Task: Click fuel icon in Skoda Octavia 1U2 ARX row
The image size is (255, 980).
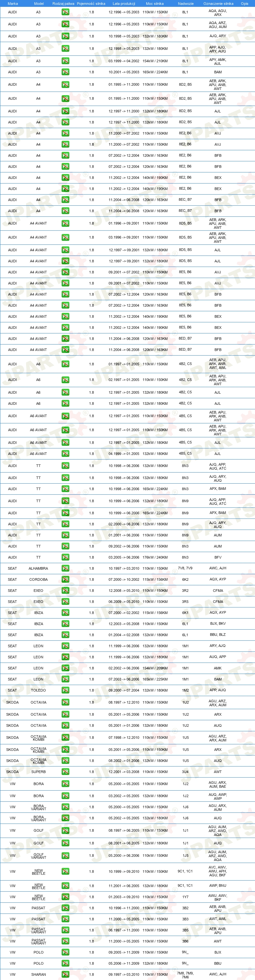Action: 66,714
